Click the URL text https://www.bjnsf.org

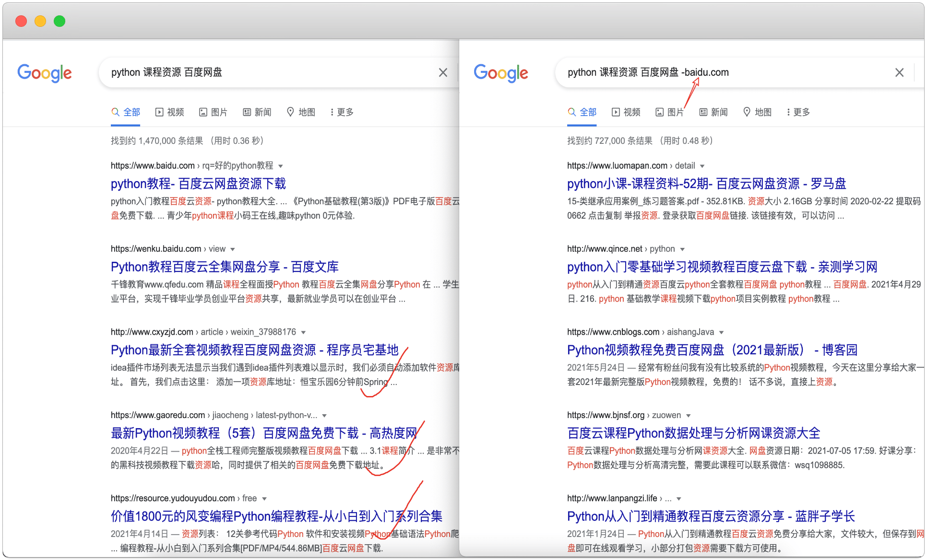606,415
